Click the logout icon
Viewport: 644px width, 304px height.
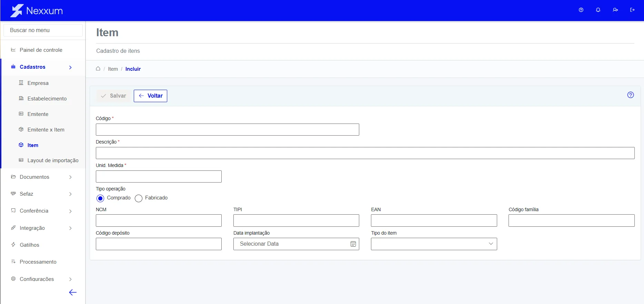(632, 10)
